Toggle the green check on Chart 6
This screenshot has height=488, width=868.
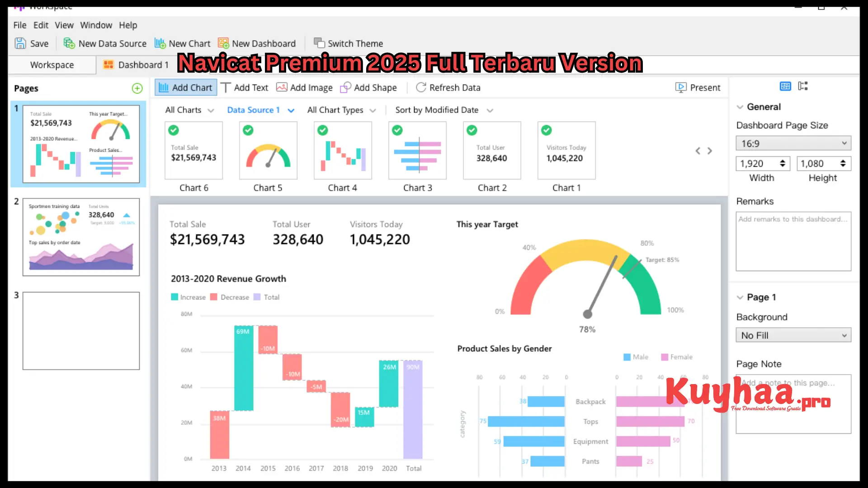pos(173,131)
